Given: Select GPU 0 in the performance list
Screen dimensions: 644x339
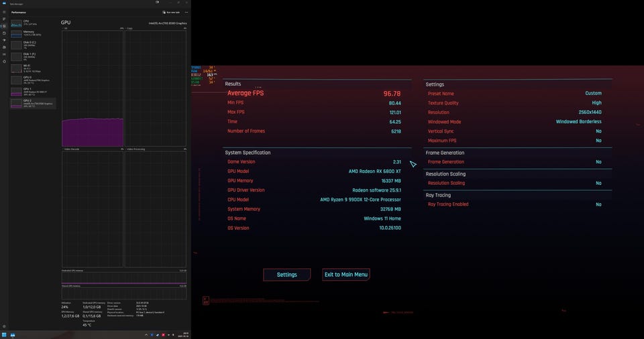Looking at the screenshot, I should pyautogui.click(x=33, y=80).
